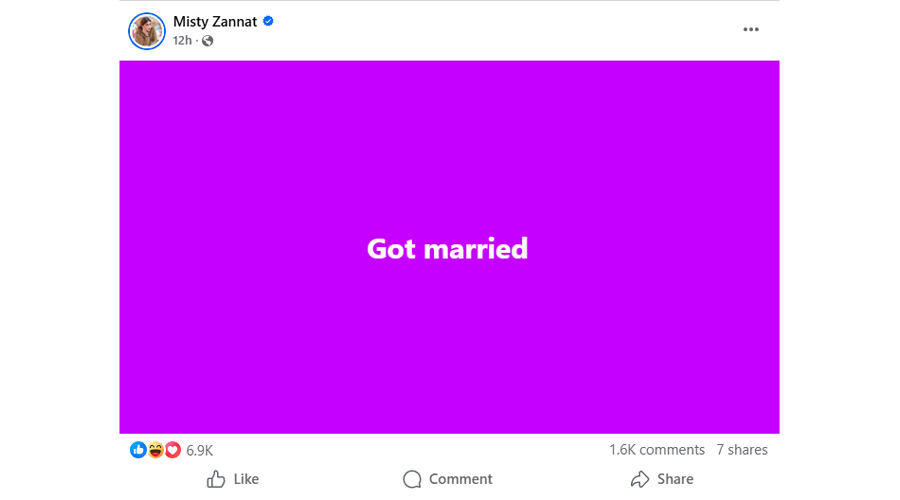Click the thumbs-up Like icon

[216, 480]
